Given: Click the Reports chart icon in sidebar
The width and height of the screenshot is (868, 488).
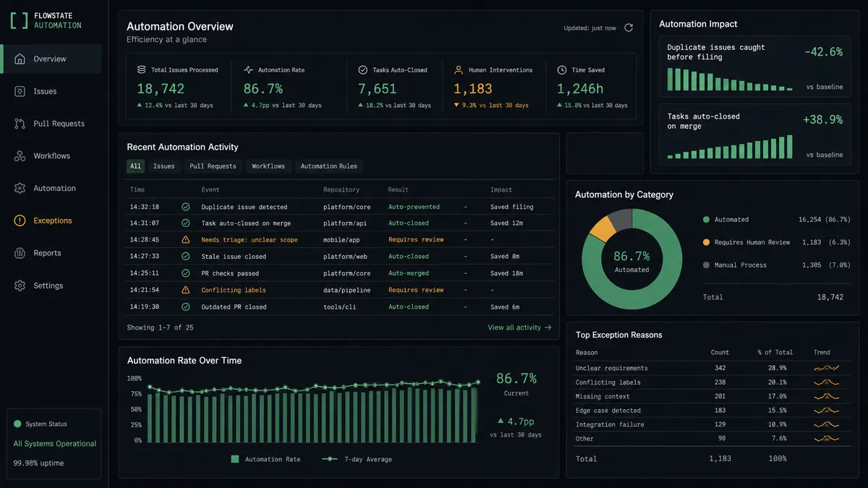Looking at the screenshot, I should click(x=20, y=253).
